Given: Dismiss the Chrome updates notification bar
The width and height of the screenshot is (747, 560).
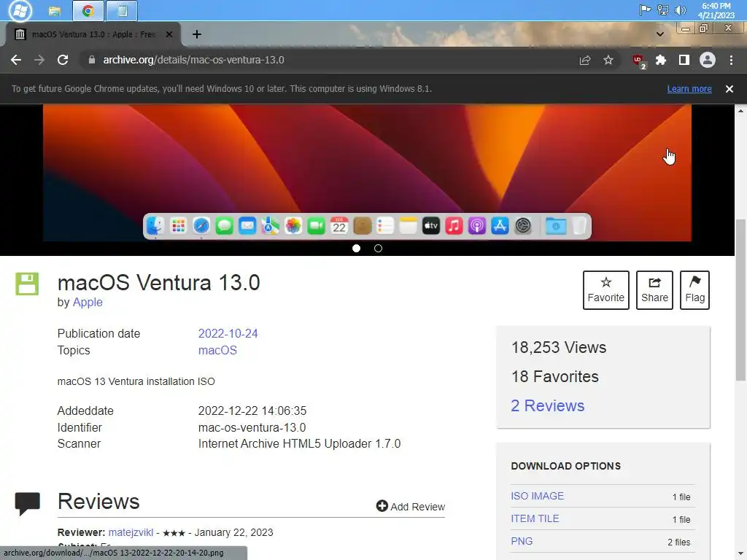Looking at the screenshot, I should tap(729, 89).
